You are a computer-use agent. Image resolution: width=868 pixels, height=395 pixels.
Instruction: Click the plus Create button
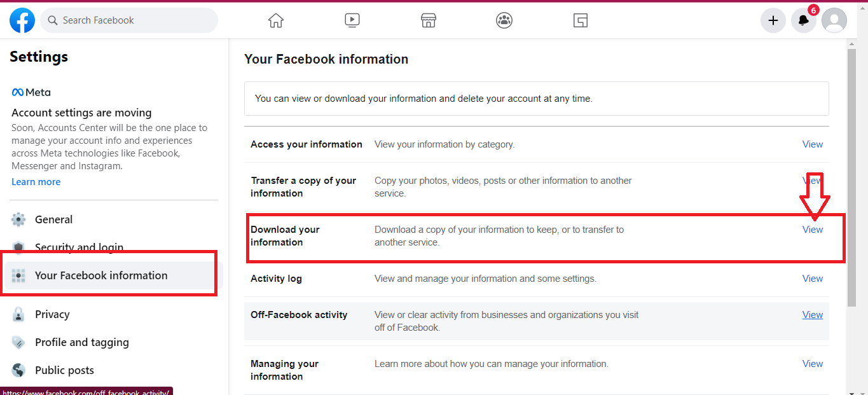[x=773, y=20]
